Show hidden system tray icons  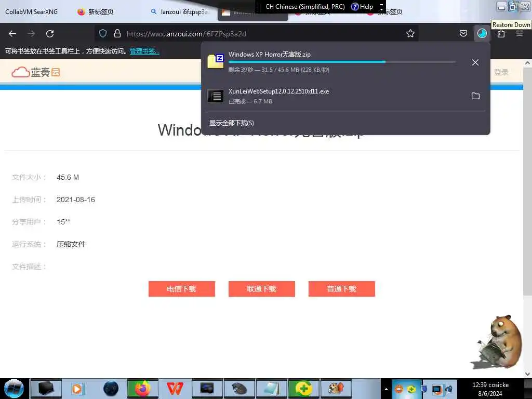pos(386,389)
